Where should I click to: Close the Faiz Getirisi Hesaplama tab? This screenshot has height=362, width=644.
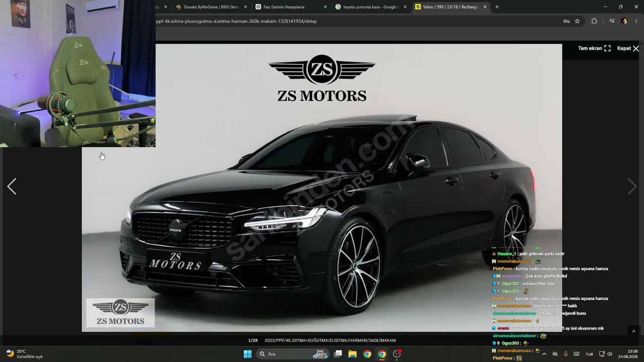[x=325, y=7]
